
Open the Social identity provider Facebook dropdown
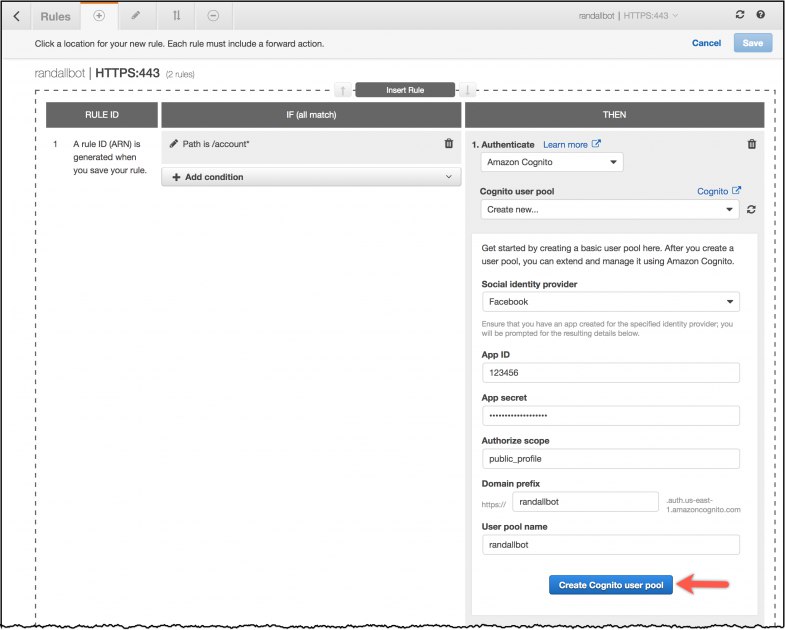[611, 302]
